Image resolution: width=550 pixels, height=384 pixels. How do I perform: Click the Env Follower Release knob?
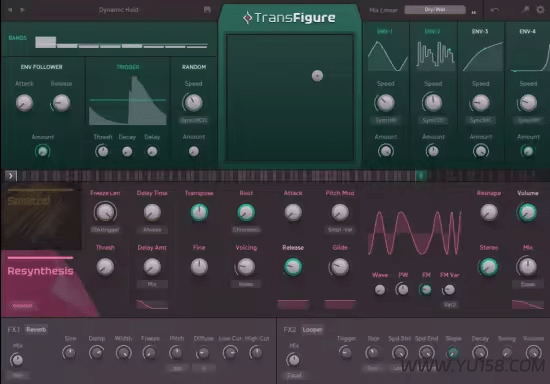61,103
